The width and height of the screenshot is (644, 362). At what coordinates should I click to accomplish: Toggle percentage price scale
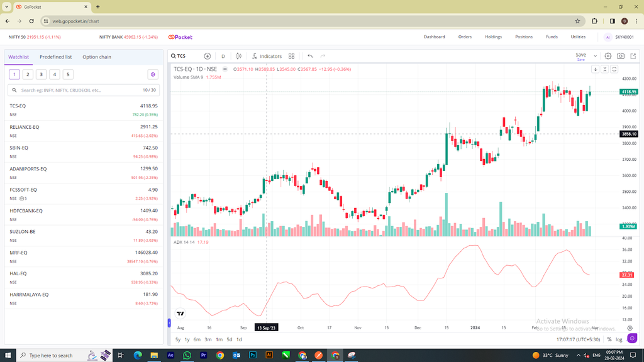[609, 339]
